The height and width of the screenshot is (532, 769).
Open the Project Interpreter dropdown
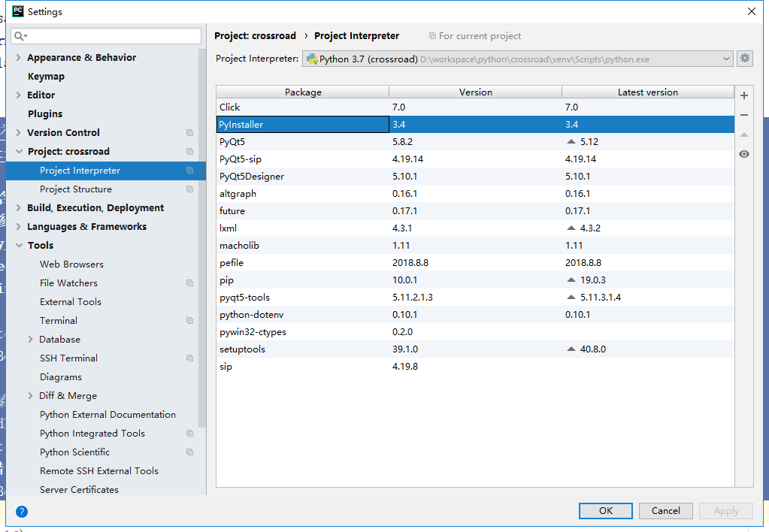[x=517, y=59]
